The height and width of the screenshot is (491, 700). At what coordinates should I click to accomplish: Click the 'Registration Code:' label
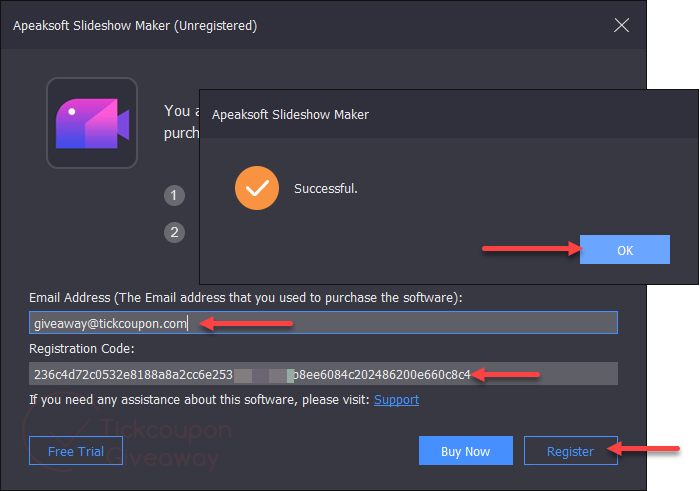(x=82, y=349)
